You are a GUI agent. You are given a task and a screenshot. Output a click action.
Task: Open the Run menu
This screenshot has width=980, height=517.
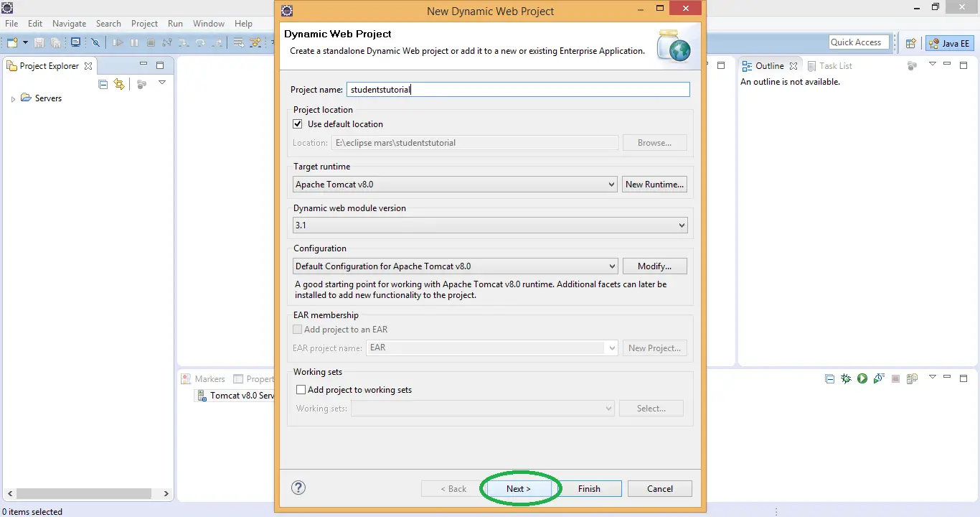[175, 24]
